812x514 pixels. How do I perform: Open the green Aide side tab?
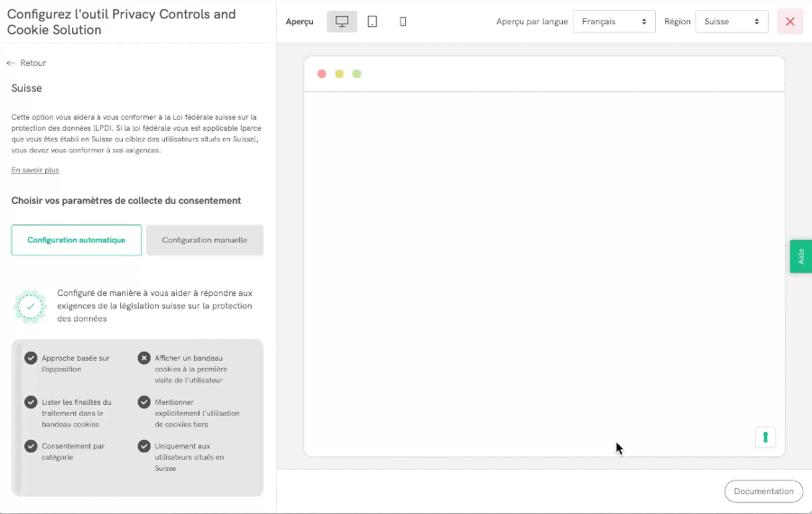[801, 256]
